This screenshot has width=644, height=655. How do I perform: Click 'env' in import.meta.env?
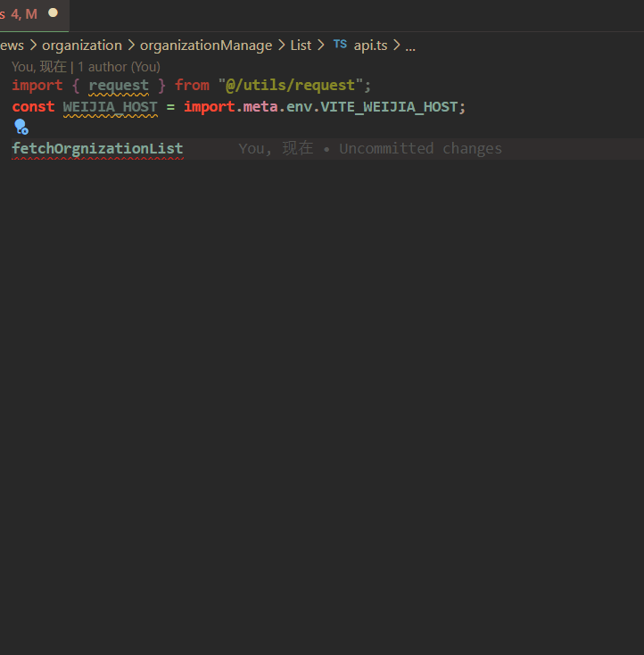pyautogui.click(x=299, y=107)
